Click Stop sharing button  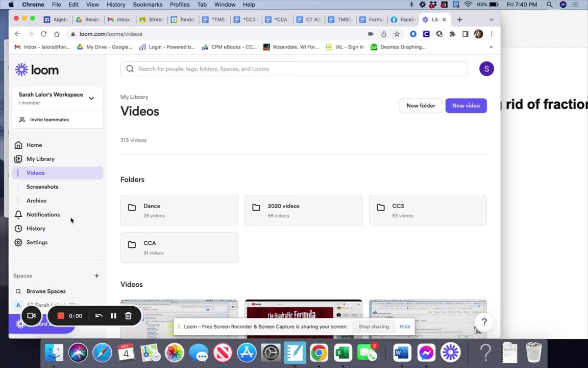coord(374,326)
